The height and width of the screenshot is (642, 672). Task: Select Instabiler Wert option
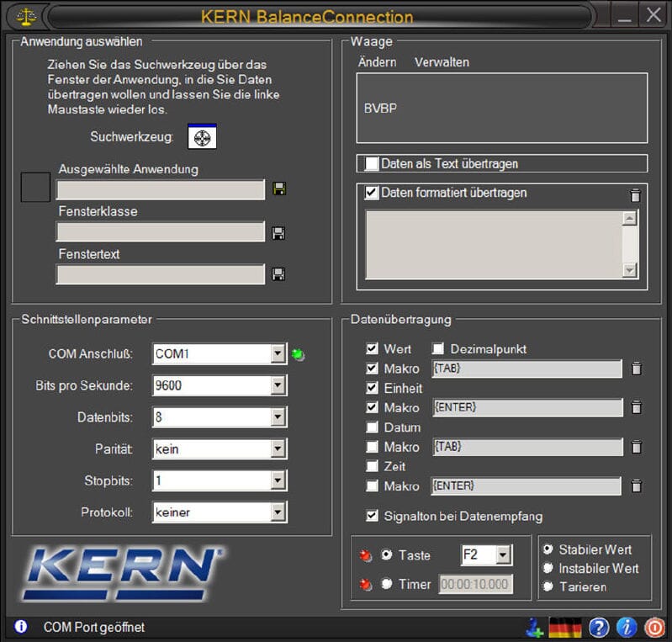(548, 568)
